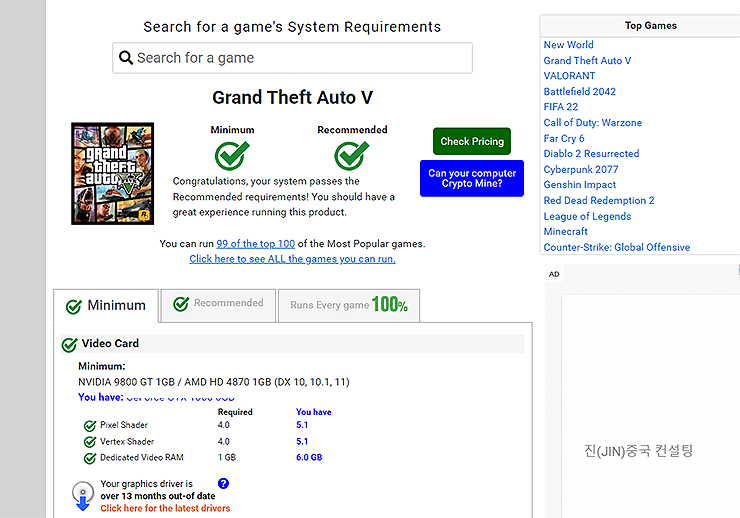Image resolution: width=740 pixels, height=518 pixels.
Task: Focus the Search for a game field
Action: (292, 58)
